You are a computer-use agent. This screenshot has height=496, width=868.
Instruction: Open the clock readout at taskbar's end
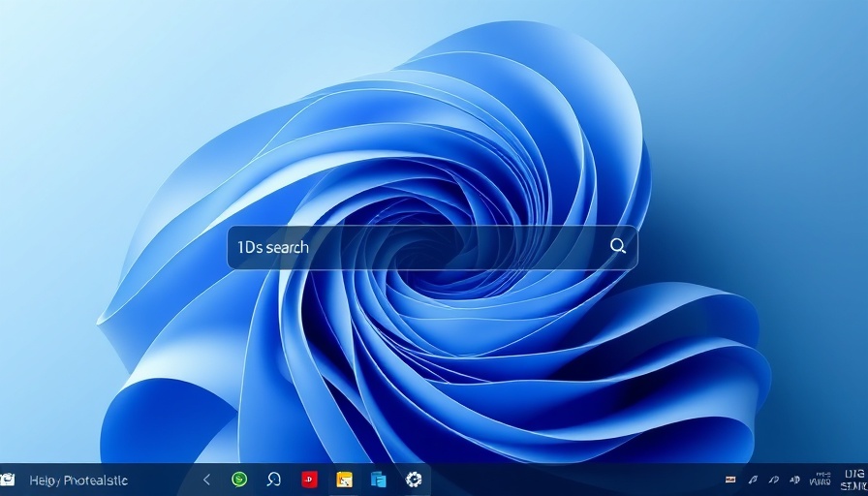tap(853, 480)
